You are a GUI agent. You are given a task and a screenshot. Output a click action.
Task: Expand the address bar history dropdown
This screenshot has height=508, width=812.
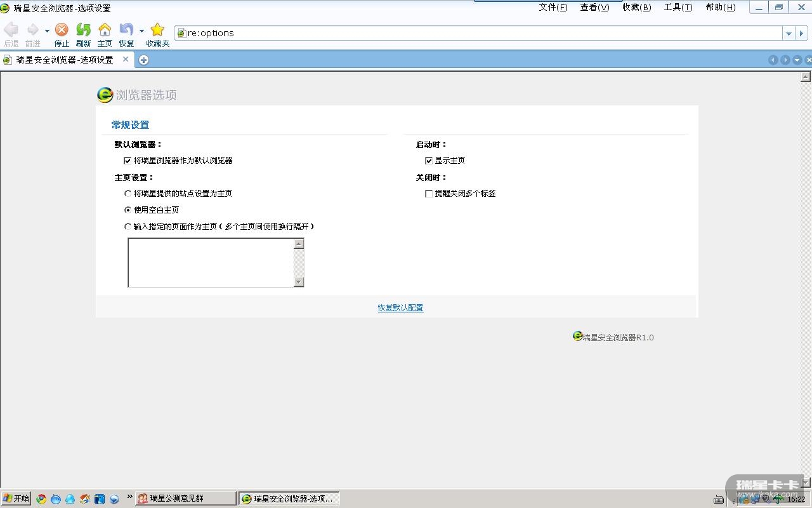pyautogui.click(x=789, y=34)
